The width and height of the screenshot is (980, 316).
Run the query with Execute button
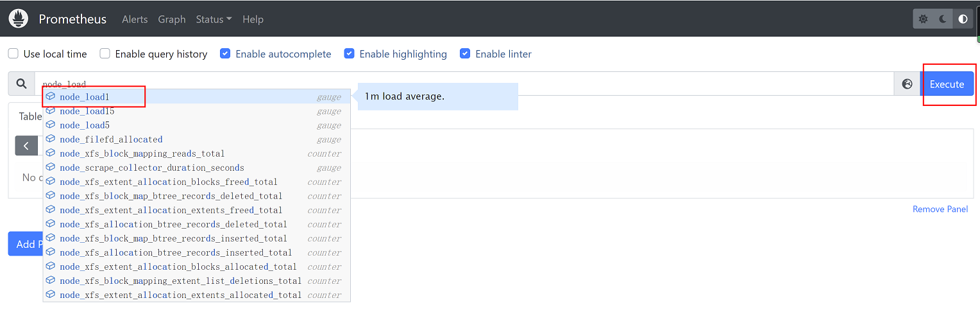(947, 84)
